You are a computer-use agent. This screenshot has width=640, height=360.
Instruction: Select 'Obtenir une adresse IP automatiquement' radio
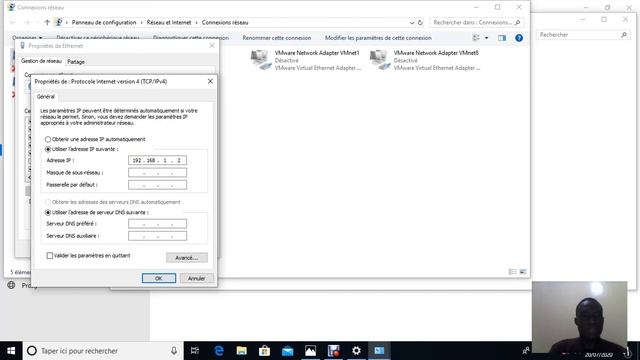click(x=48, y=139)
